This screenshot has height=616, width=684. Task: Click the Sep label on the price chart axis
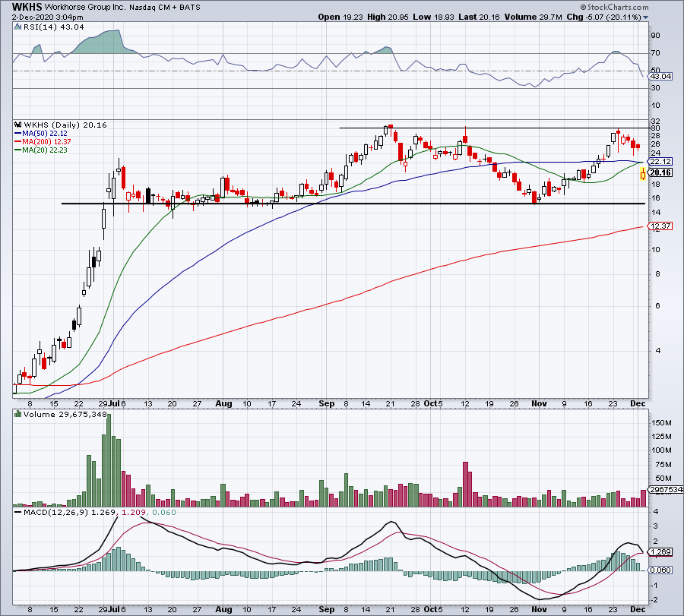tap(326, 403)
